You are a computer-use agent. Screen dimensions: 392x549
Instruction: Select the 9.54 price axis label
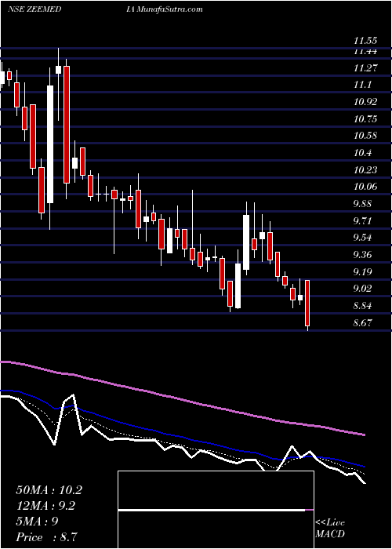[362, 238]
